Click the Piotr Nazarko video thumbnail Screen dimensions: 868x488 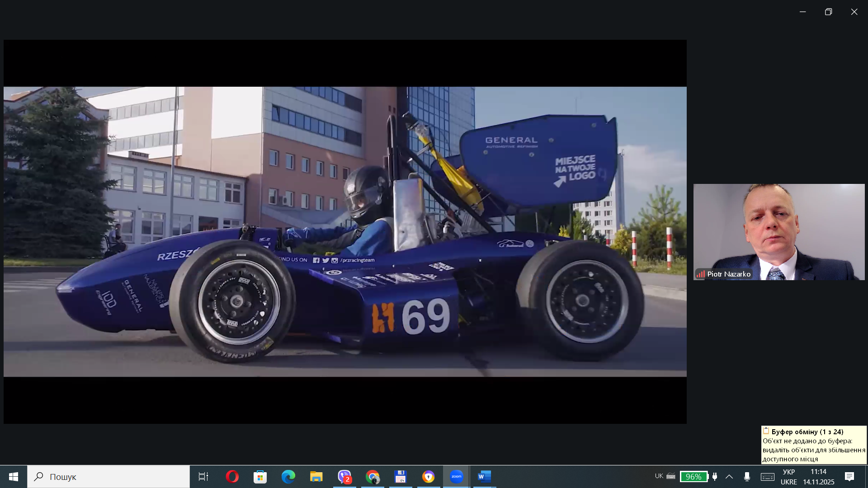pyautogui.click(x=778, y=232)
